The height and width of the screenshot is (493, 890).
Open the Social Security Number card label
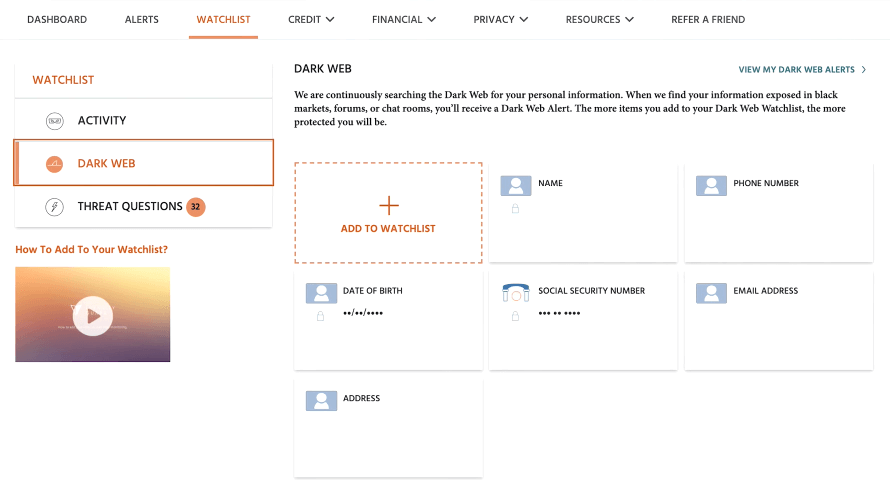[x=591, y=290]
